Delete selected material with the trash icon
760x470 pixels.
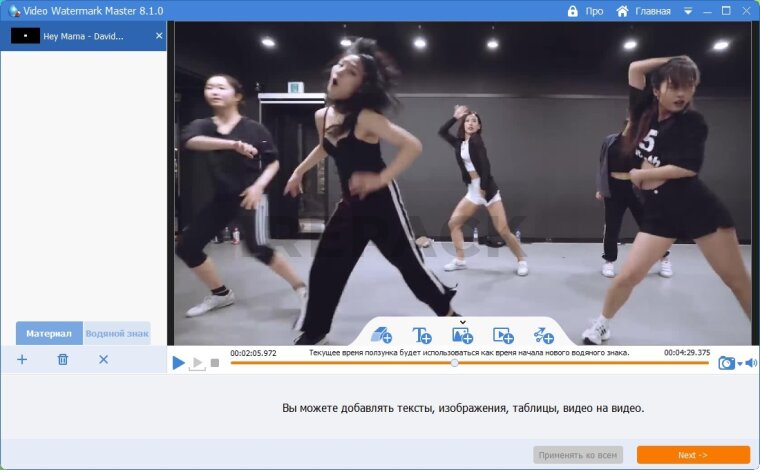[x=63, y=359]
